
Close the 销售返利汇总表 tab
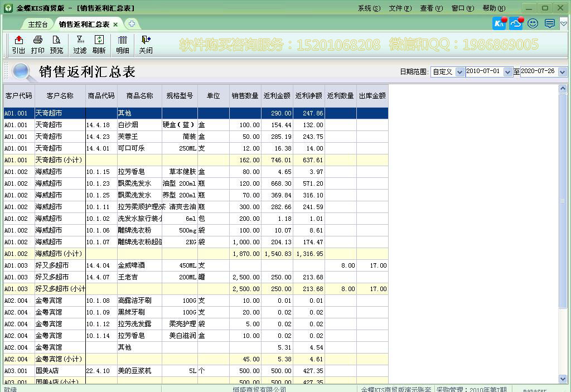tap(115, 24)
